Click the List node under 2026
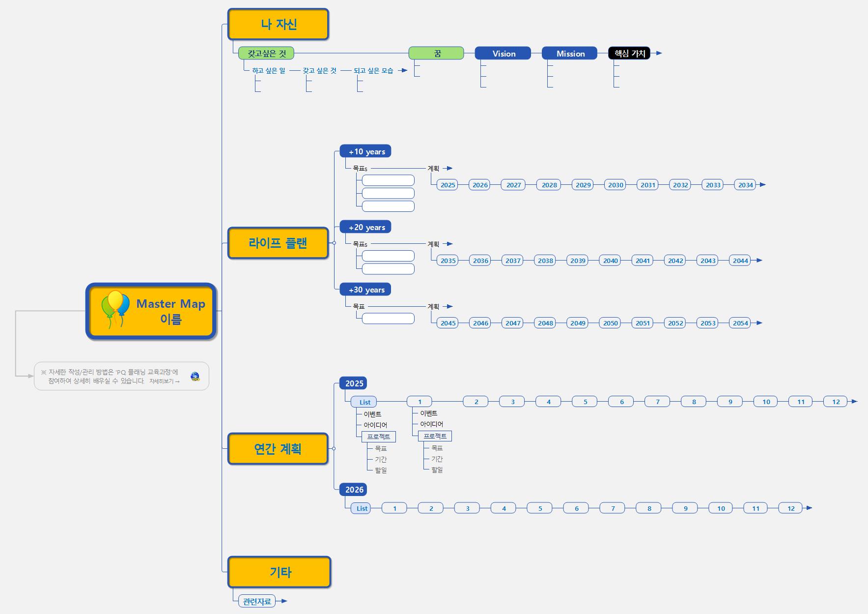Image resolution: width=868 pixels, height=614 pixels. pyautogui.click(x=362, y=508)
